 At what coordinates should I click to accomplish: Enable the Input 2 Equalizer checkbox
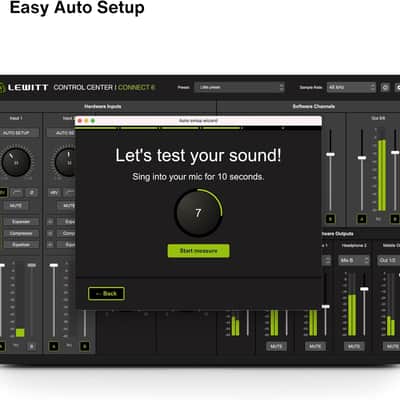coord(50,244)
